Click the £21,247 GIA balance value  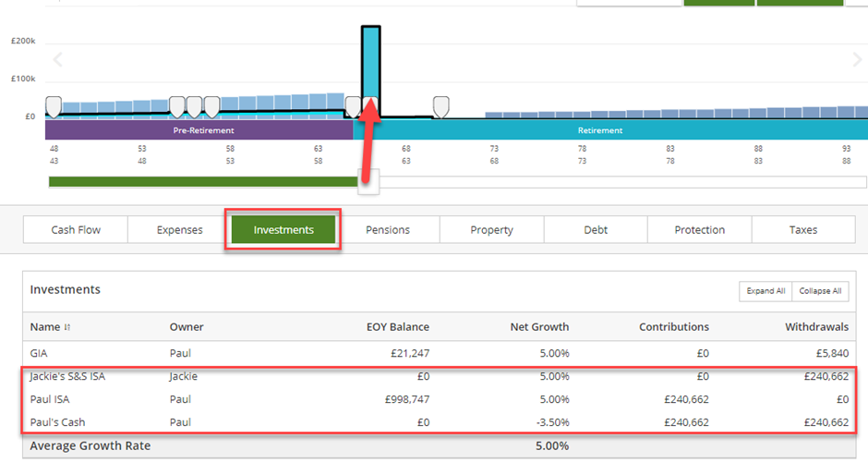point(410,353)
